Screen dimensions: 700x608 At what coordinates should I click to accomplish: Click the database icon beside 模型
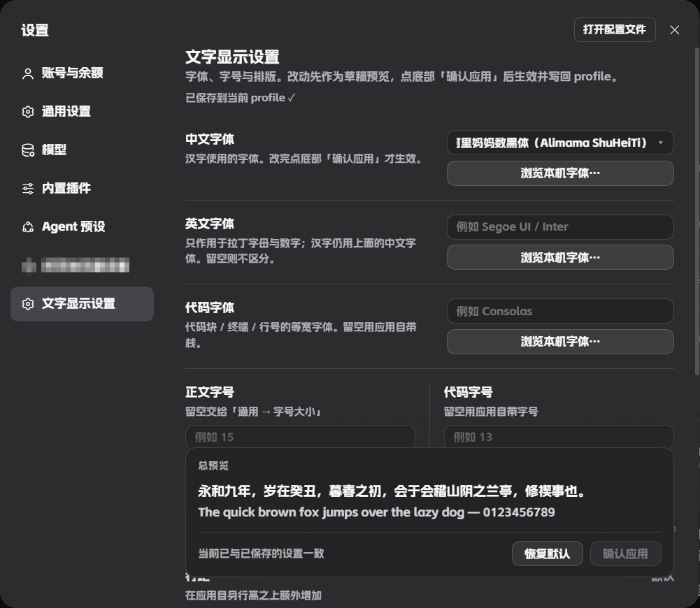point(28,150)
